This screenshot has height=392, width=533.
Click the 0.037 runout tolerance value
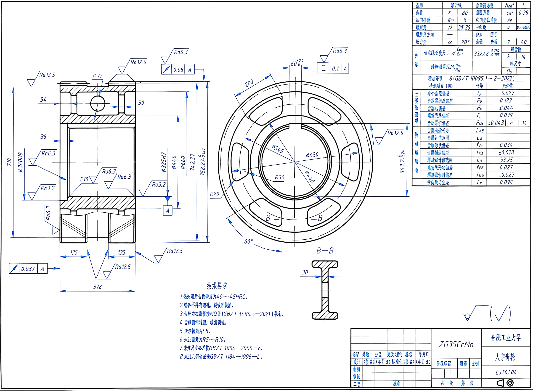[x=28, y=269]
